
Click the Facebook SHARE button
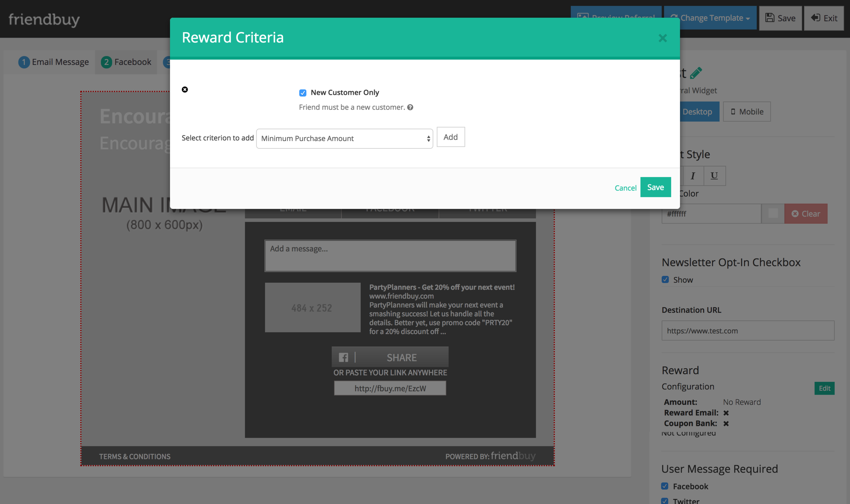[x=390, y=357]
